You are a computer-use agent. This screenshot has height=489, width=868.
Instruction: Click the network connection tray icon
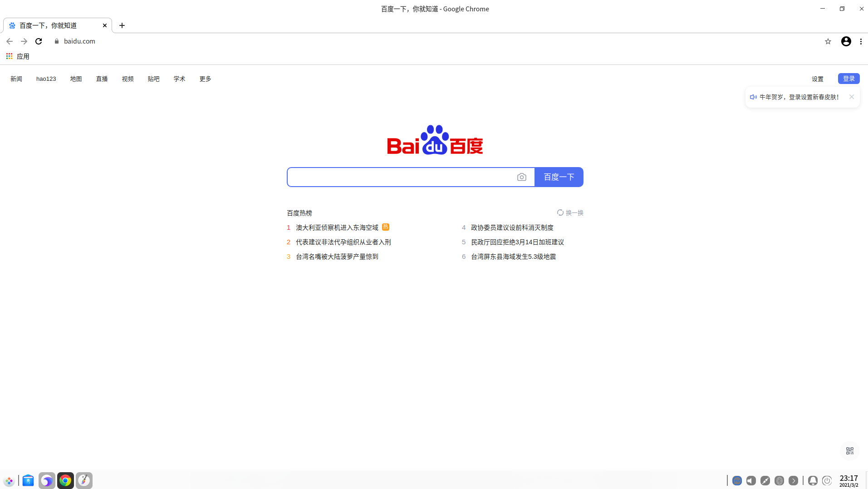pyautogui.click(x=765, y=480)
